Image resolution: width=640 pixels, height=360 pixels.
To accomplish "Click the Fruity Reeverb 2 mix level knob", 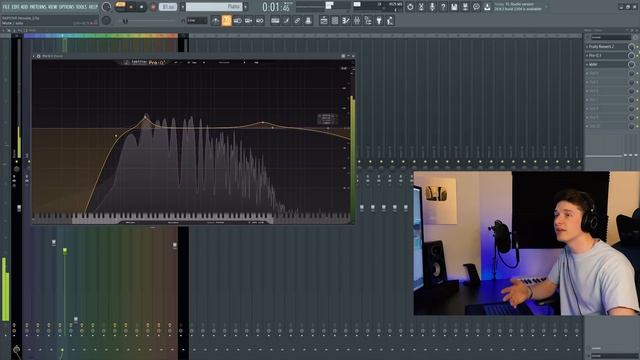I will click(x=632, y=47).
